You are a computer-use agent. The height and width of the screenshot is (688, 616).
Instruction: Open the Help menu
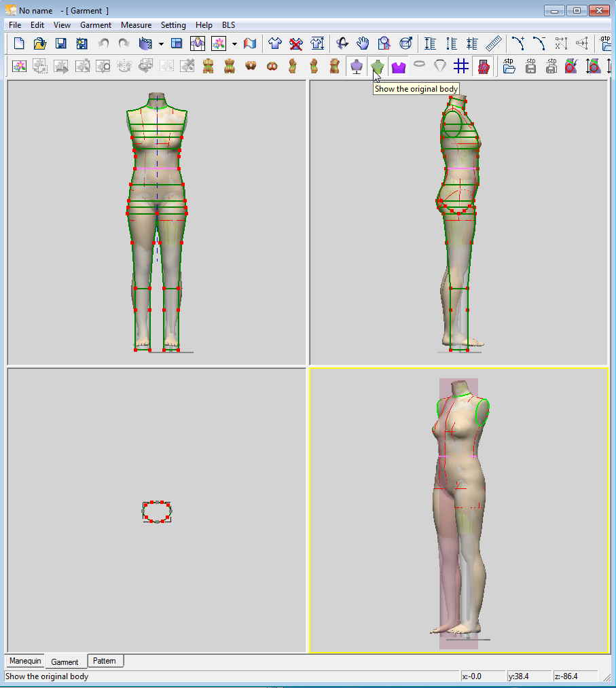coord(204,25)
